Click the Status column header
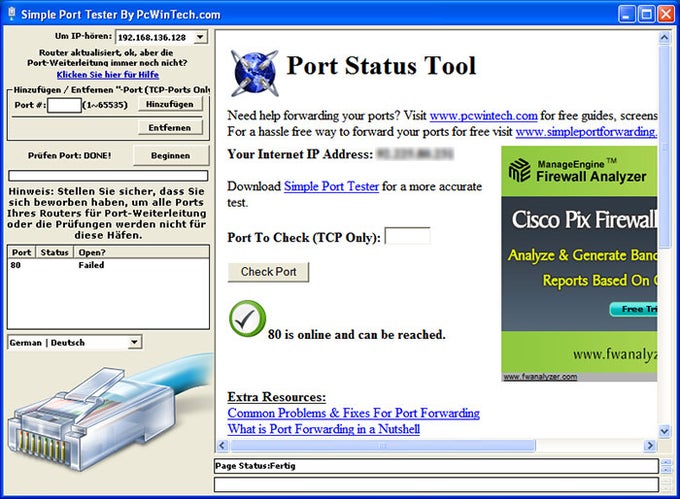680x499 pixels. click(x=55, y=252)
